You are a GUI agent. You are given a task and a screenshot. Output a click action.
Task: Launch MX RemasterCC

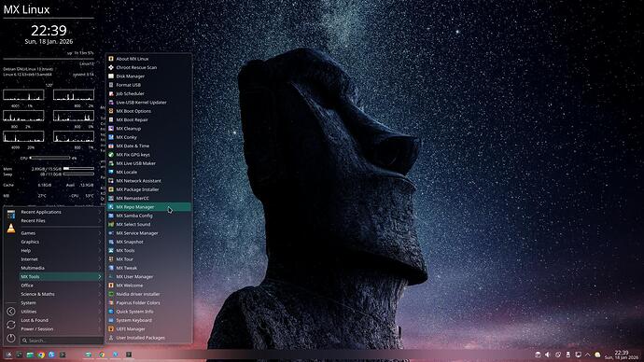(148, 198)
